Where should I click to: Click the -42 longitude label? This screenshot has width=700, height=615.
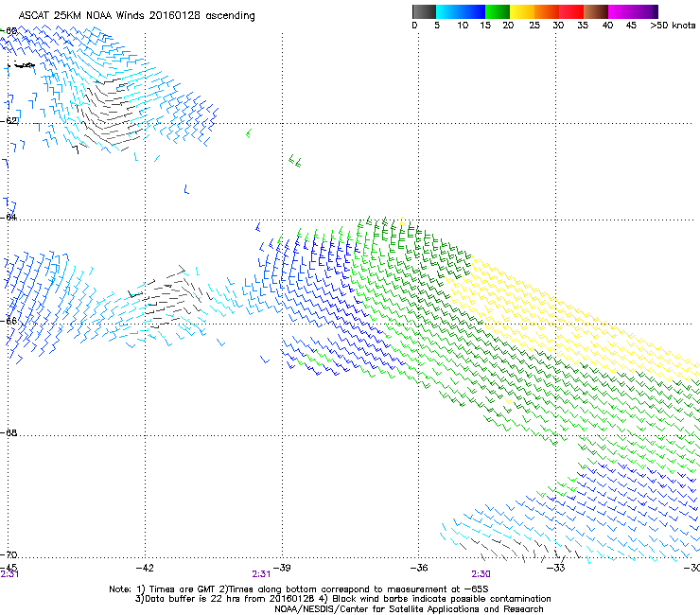click(145, 568)
